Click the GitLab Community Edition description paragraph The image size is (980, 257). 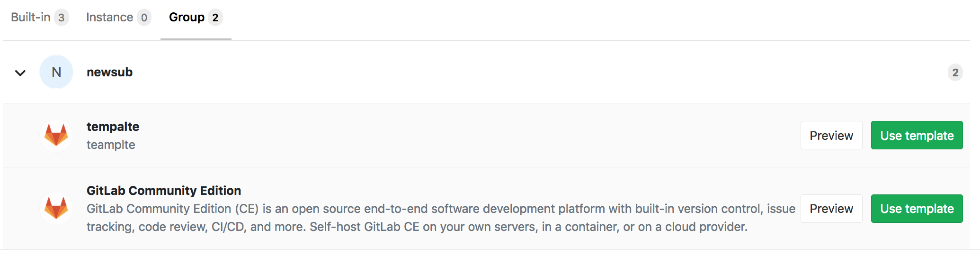pyautogui.click(x=417, y=218)
